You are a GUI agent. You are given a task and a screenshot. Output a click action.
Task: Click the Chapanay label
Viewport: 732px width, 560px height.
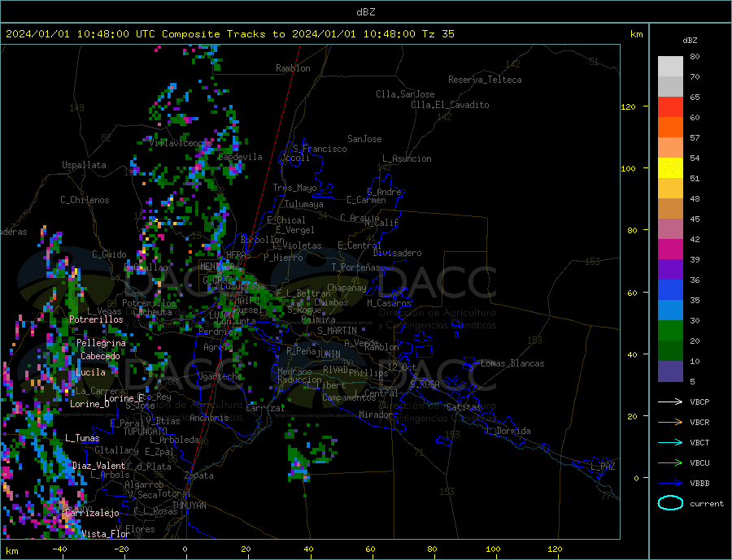(x=346, y=288)
